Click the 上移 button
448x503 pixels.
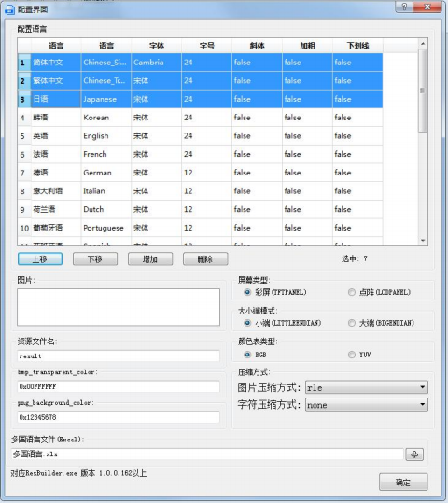40,258
